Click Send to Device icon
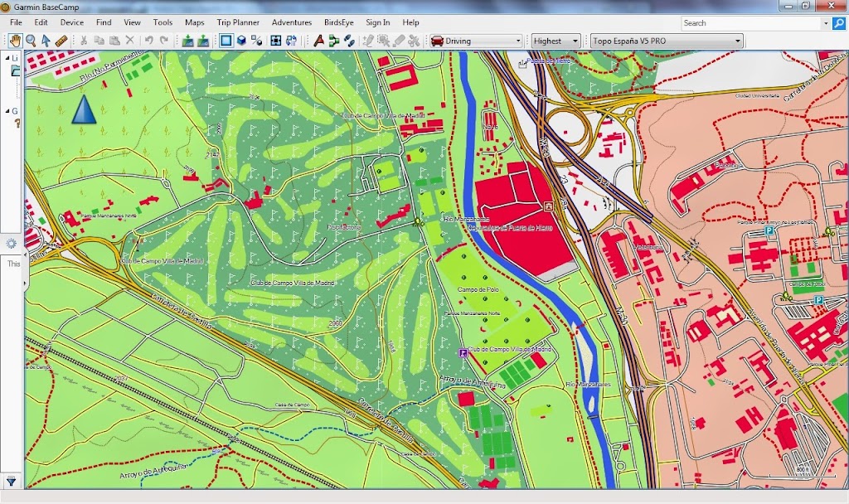This screenshot has height=504, width=849. (x=188, y=41)
